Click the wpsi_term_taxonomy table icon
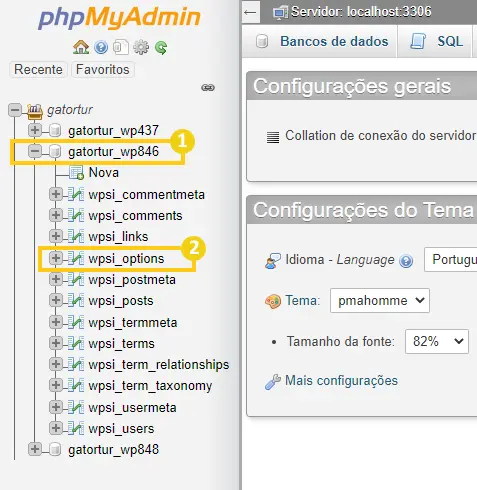The width and height of the screenshot is (477, 490). (76, 385)
